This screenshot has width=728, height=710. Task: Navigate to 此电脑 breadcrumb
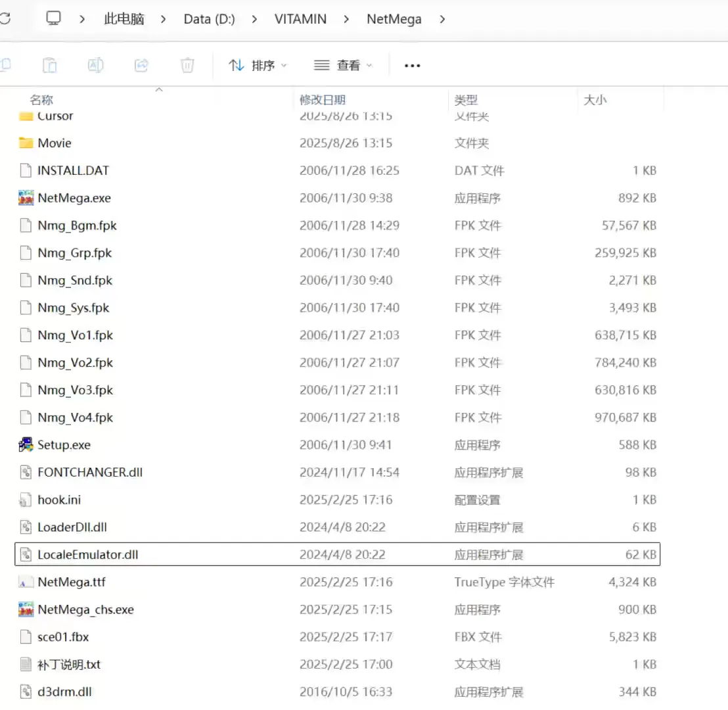[x=124, y=19]
